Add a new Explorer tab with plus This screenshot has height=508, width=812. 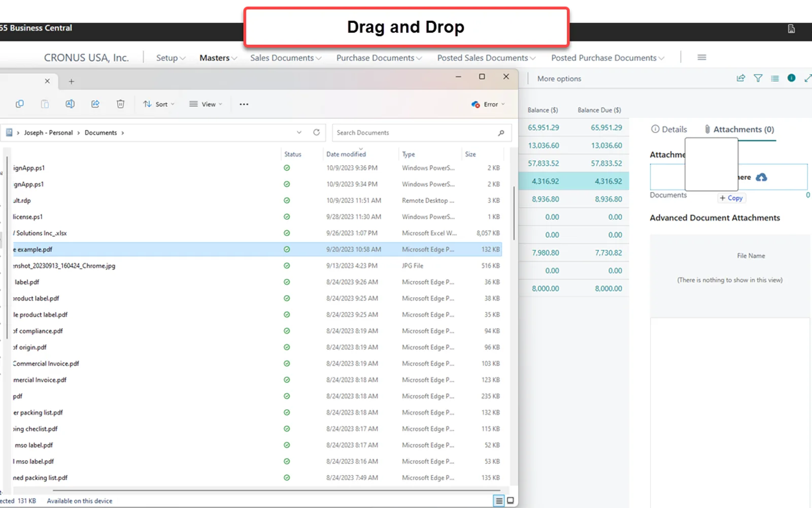(x=72, y=81)
